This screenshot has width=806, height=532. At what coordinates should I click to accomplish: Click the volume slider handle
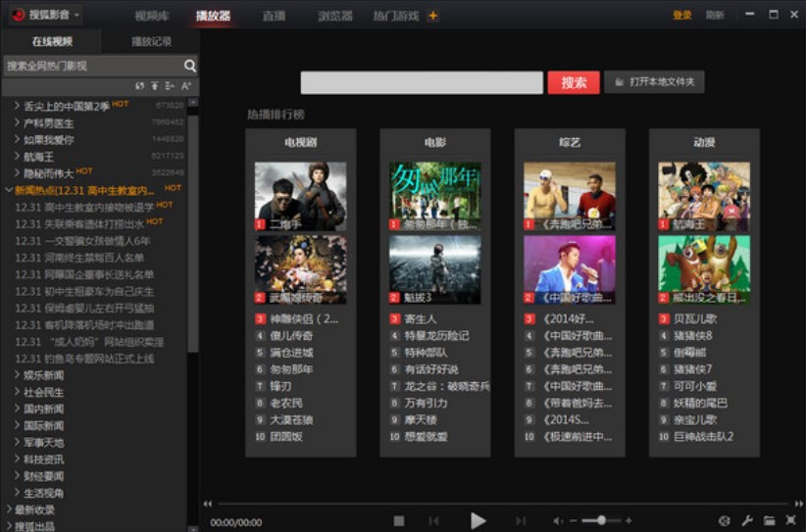pyautogui.click(x=600, y=520)
